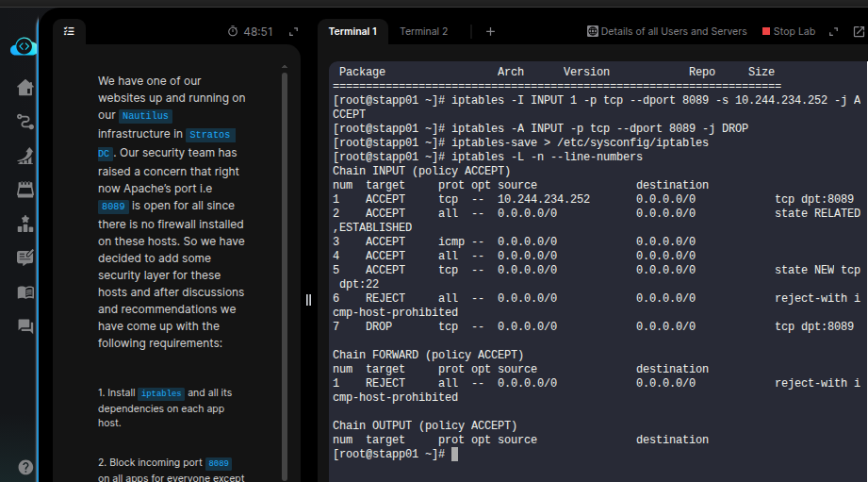868x482 pixels.
Task: Open the open-book docs icon
Action: pyautogui.click(x=25, y=291)
